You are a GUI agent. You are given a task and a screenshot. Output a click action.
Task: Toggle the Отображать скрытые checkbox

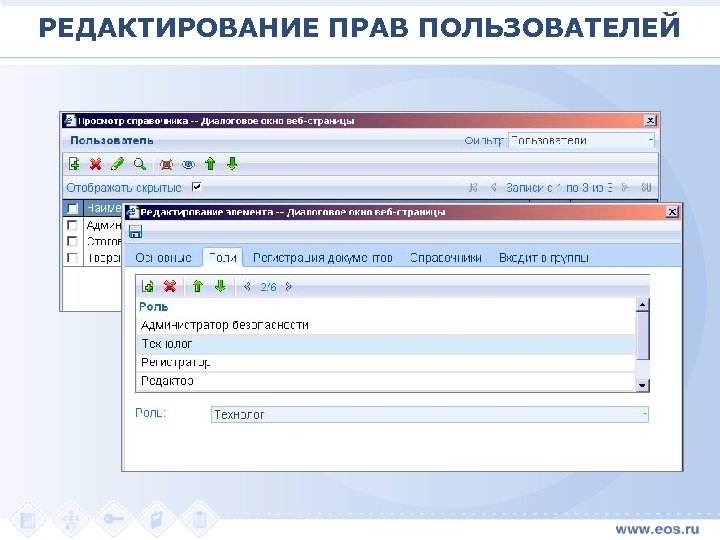tap(197, 186)
